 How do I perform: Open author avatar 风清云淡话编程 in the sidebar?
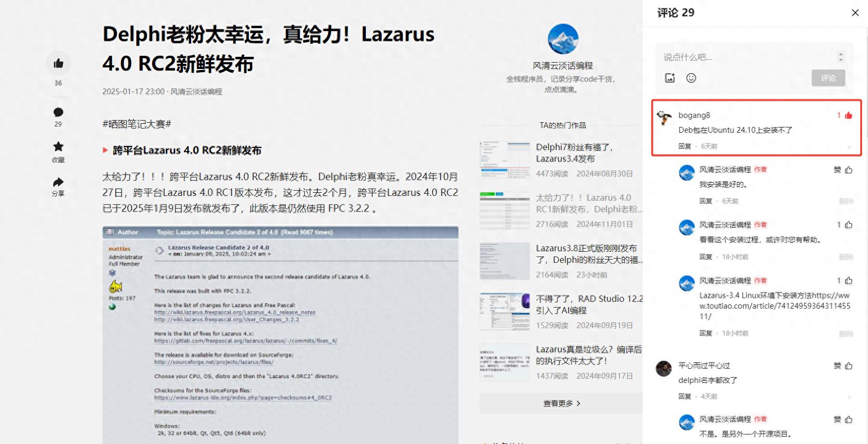click(x=563, y=39)
